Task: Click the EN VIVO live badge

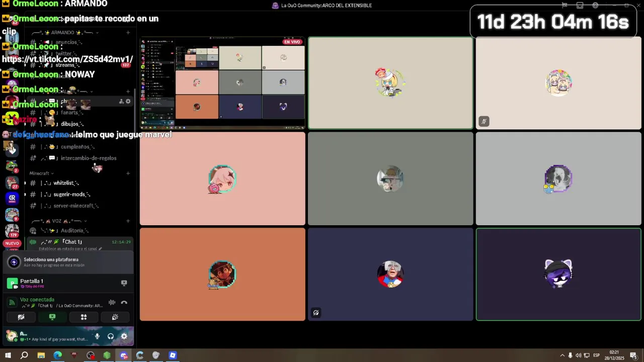Action: click(292, 42)
